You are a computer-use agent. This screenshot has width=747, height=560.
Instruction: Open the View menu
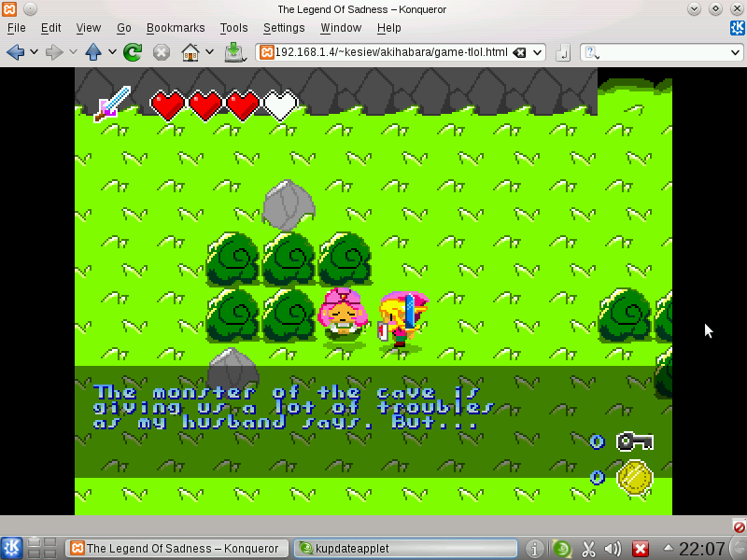coord(88,28)
